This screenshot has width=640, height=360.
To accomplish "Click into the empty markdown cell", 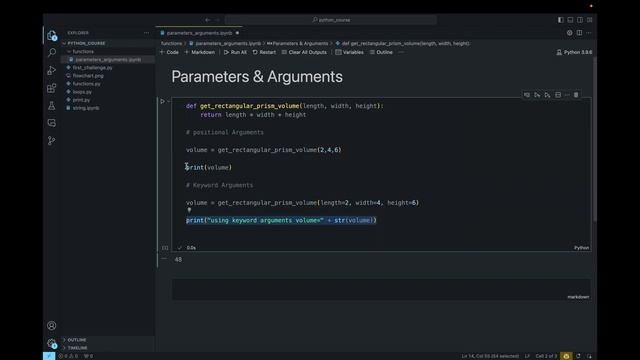I will pos(381,289).
